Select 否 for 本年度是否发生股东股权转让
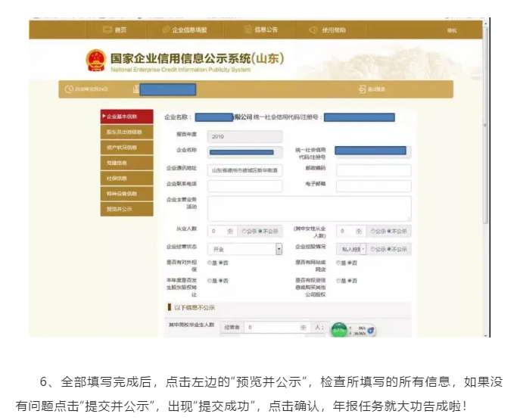Image resolution: width=517 pixels, height=420 pixels. click(x=220, y=281)
